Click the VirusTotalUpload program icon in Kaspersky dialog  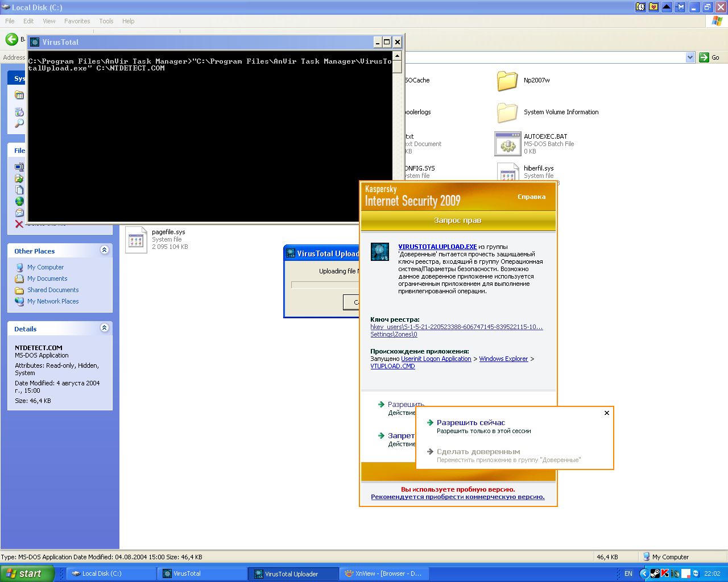pyautogui.click(x=380, y=252)
